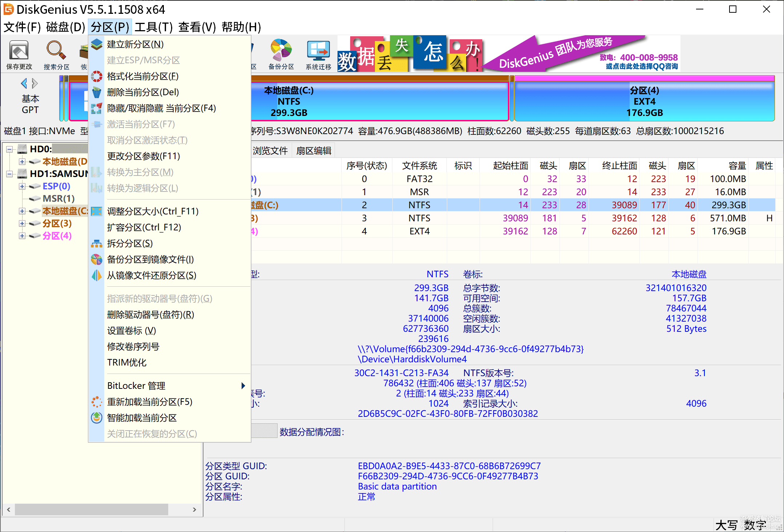
Task: Click the forward arrow above 基本 GPT
Action: click(x=35, y=84)
